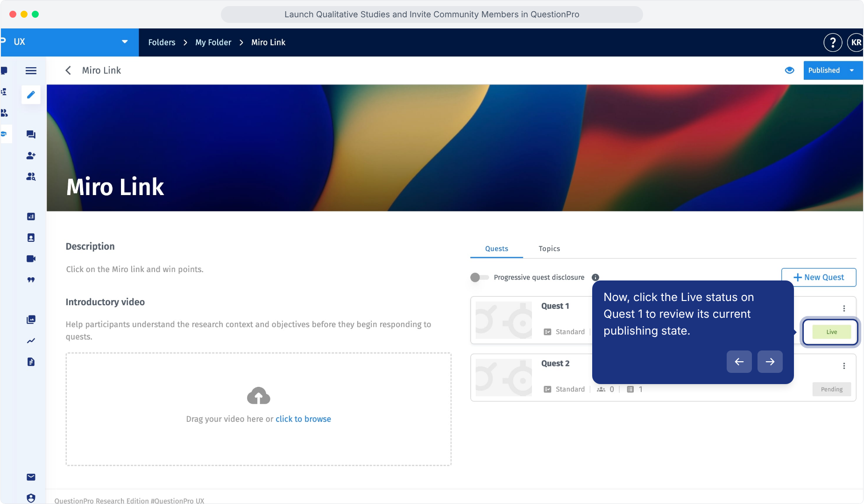Open the Published status dropdown
This screenshot has height=504, width=864.
[833, 70]
